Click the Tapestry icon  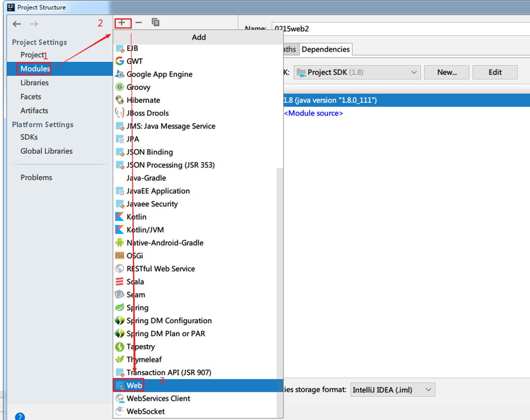[x=120, y=346]
